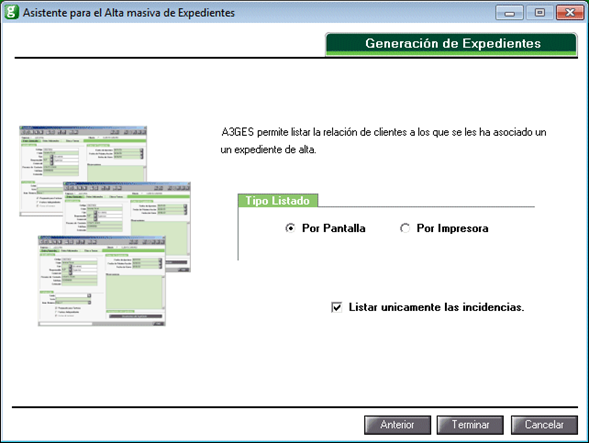
Task: Finish the wizard with Terminar
Action: (x=470, y=425)
